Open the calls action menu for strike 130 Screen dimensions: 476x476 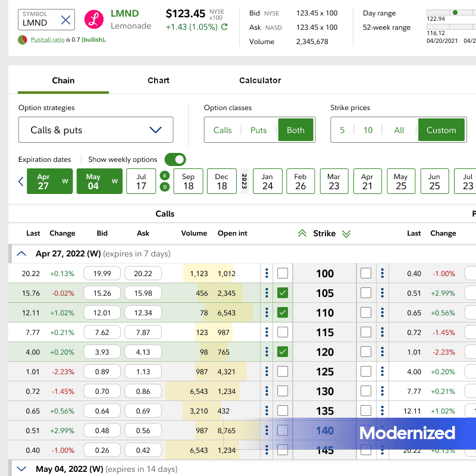coord(267,391)
